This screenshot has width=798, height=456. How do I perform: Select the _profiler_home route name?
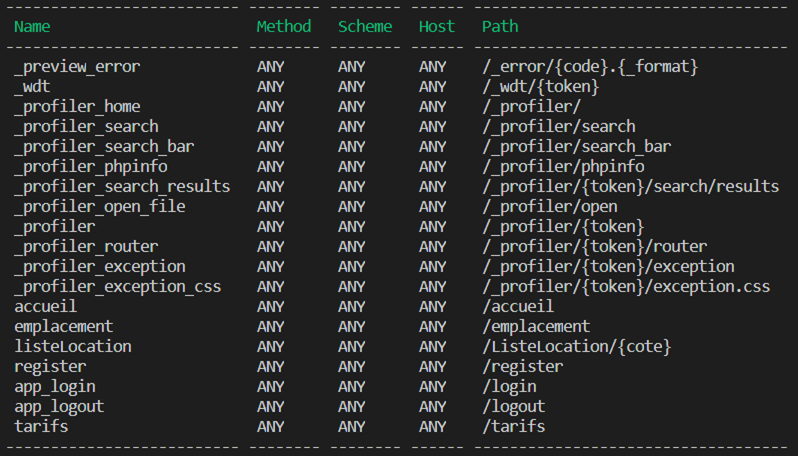click(x=77, y=107)
